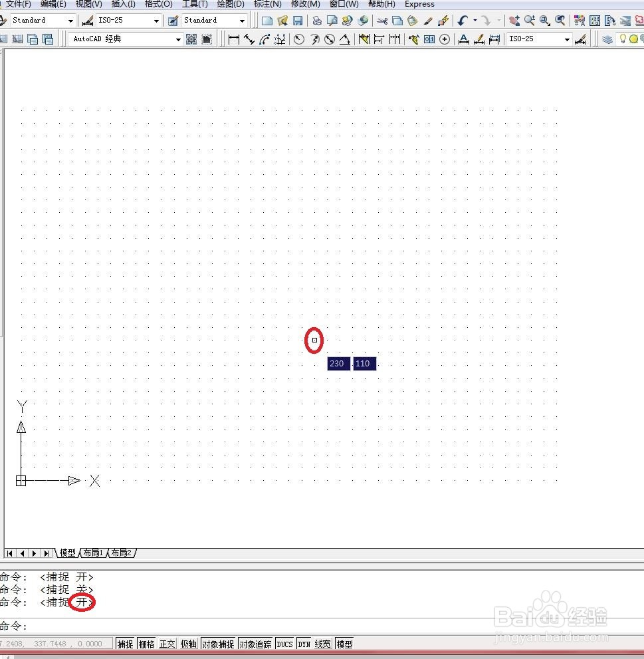Switch to the 布局2 layout tab
644x659 pixels.
click(x=122, y=553)
